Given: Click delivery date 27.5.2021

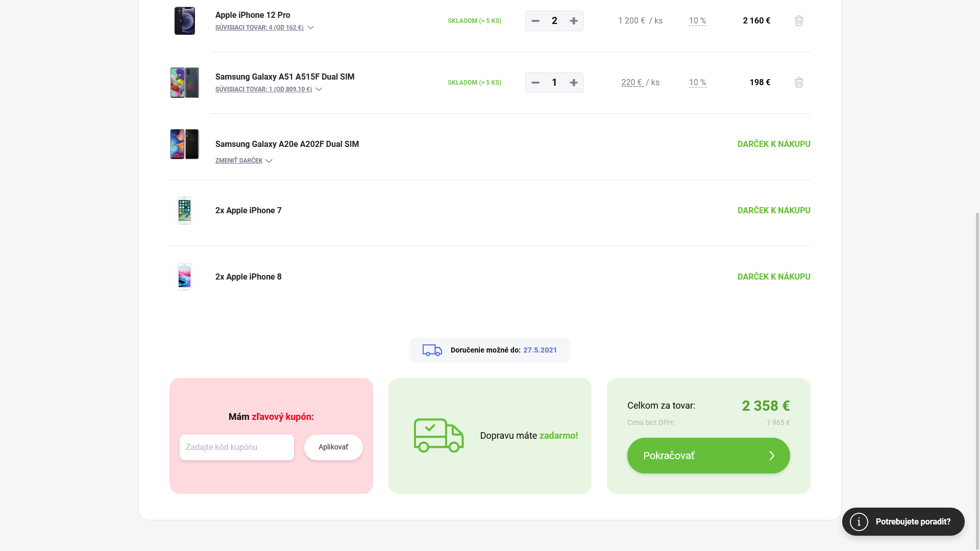Looking at the screenshot, I should 540,350.
